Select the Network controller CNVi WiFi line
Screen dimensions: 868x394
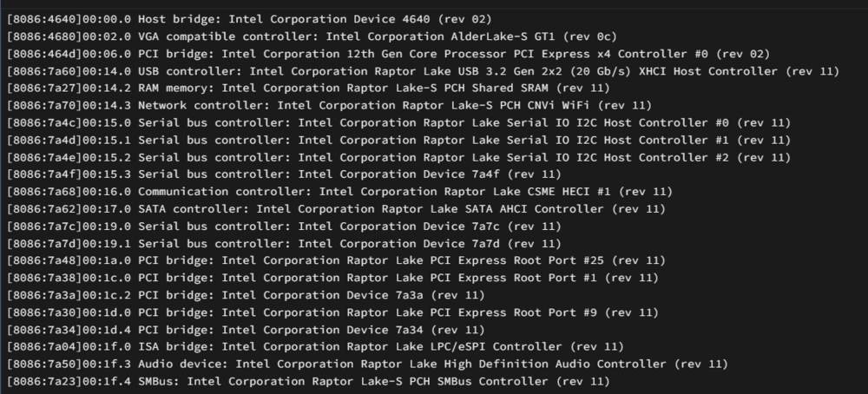point(329,105)
